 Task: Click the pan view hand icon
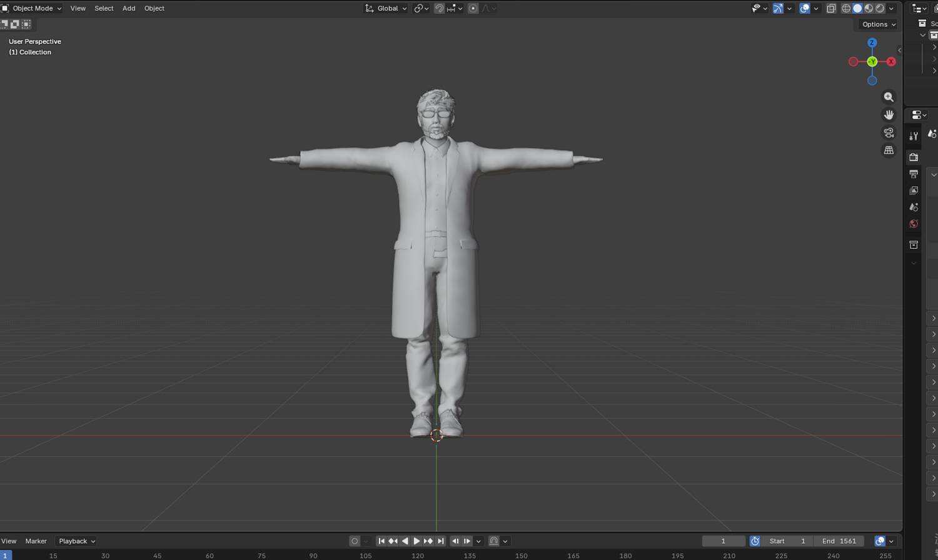point(889,114)
